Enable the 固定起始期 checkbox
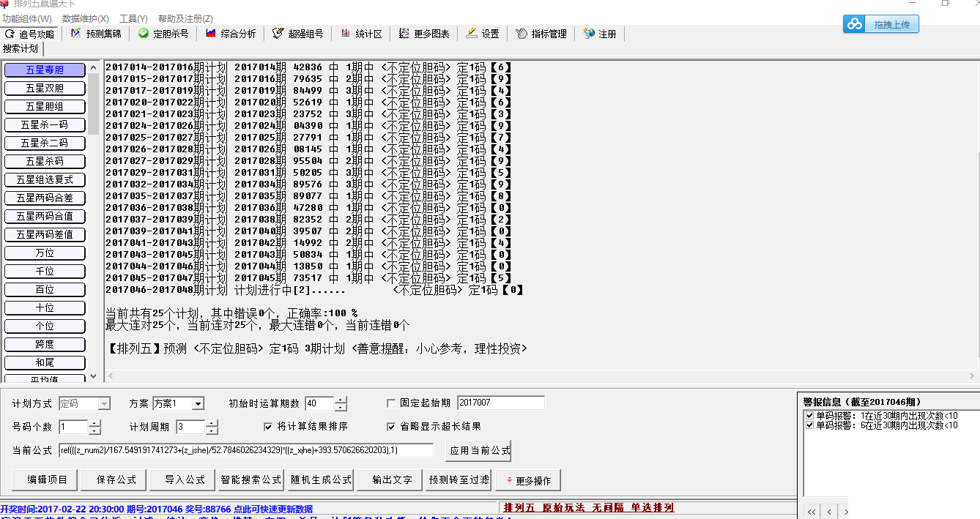Viewport: 980px width, 519px height. (391, 403)
